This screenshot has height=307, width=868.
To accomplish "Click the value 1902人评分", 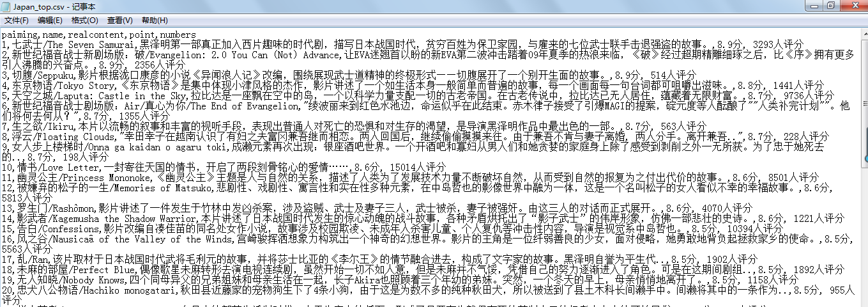I will (x=732, y=260).
